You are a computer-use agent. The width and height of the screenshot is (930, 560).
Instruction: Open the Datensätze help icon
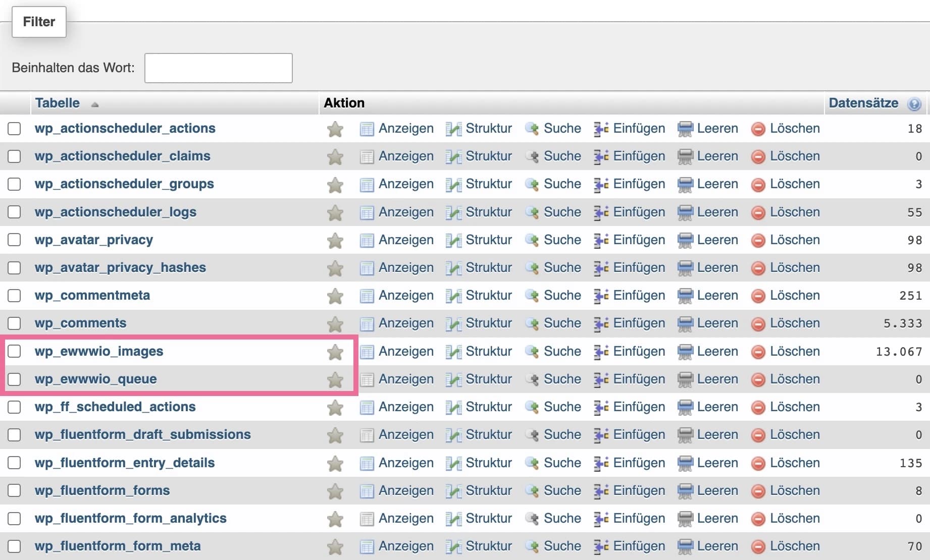point(914,104)
